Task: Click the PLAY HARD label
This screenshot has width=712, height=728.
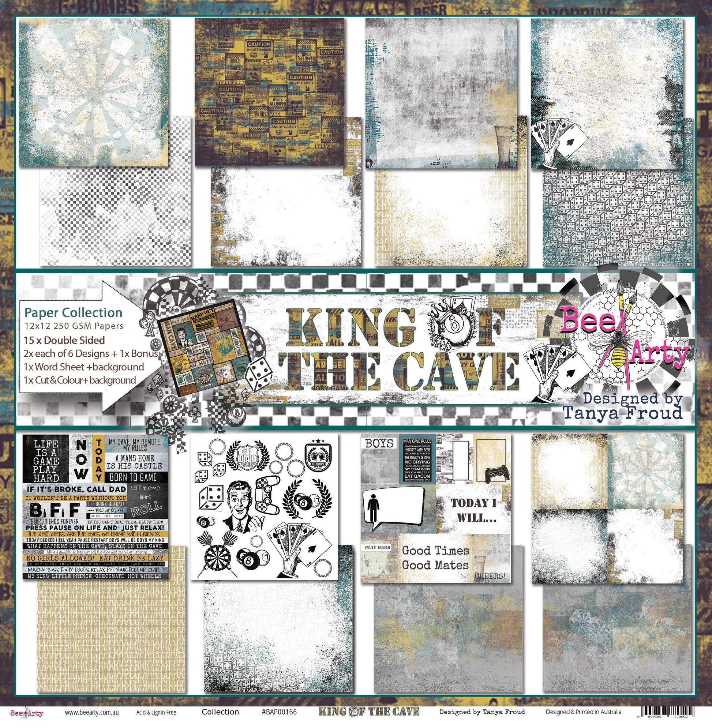Action: pyautogui.click(x=378, y=547)
